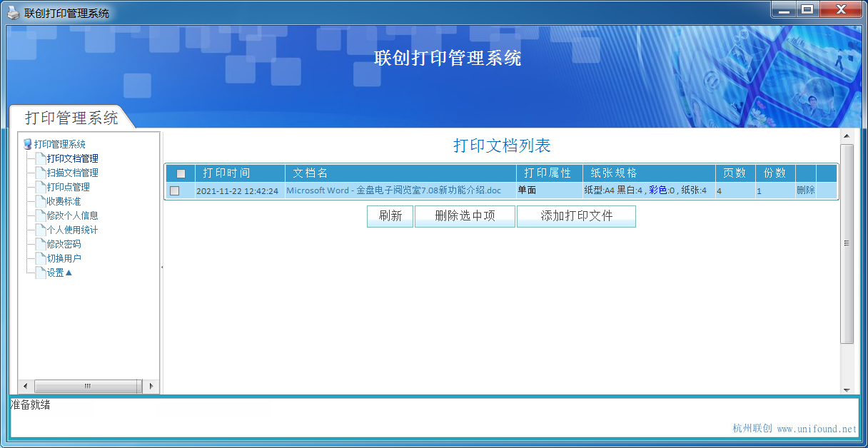Open 扫描文档管理 in the sidebar tree
This screenshot has height=448, width=868.
(x=72, y=173)
